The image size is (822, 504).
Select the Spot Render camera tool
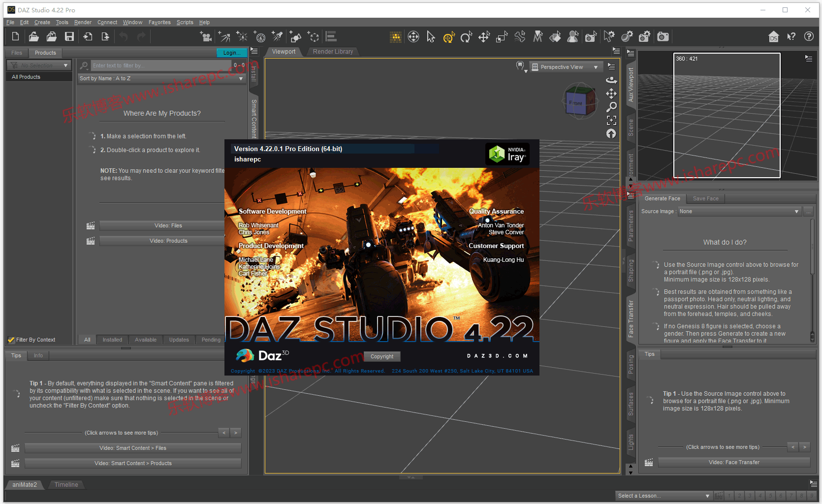coord(591,36)
